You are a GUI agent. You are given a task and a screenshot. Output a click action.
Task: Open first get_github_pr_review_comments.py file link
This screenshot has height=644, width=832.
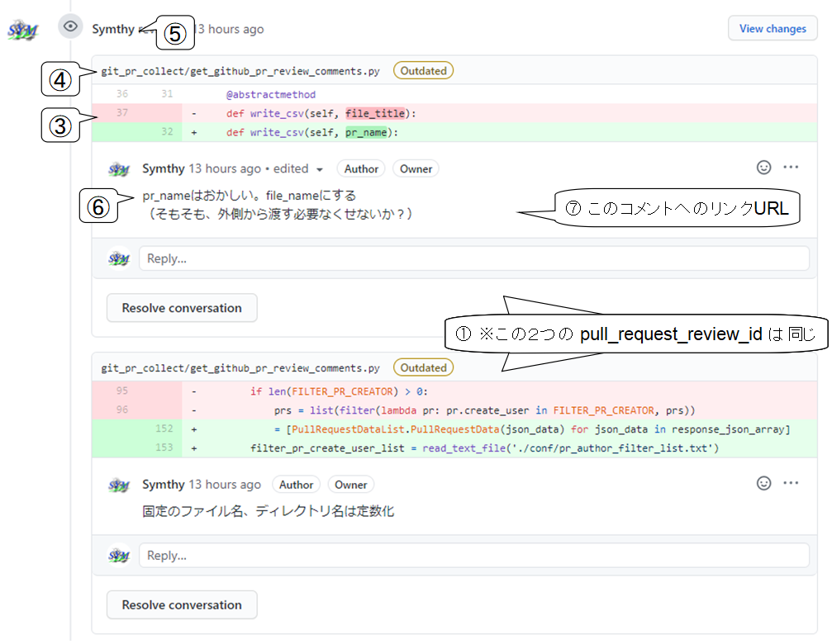(240, 71)
